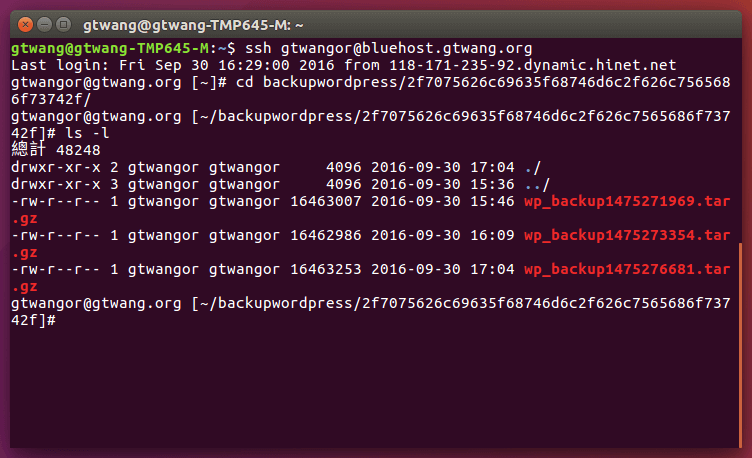Click the ssh gtwangor@bluehost.gtwang.org command text
Image resolution: width=752 pixels, height=458 pixels.
[389, 48]
